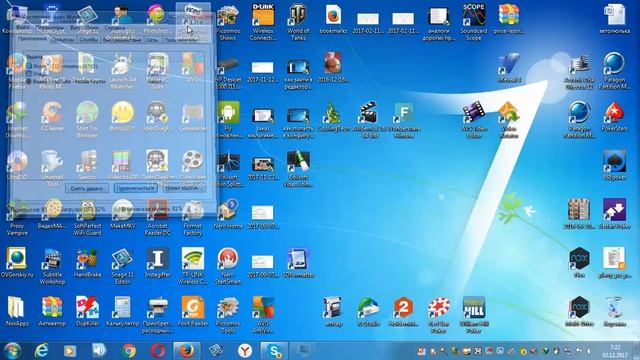Select Приложения tab in Task Manager
The image size is (640, 360).
pos(32,39)
